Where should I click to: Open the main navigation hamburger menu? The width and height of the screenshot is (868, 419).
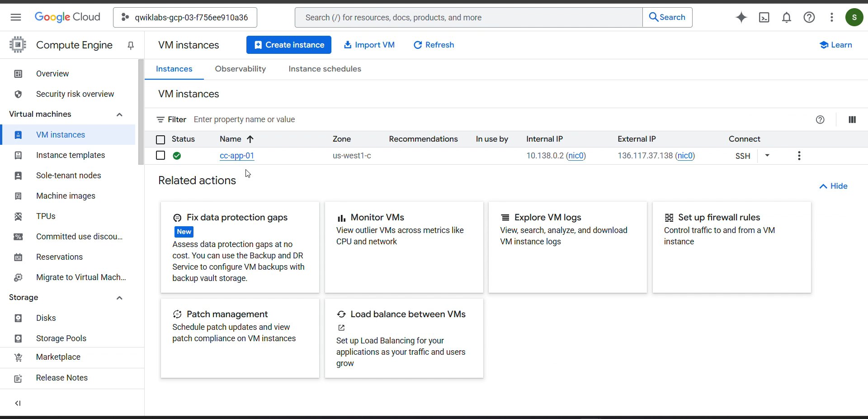16,17
